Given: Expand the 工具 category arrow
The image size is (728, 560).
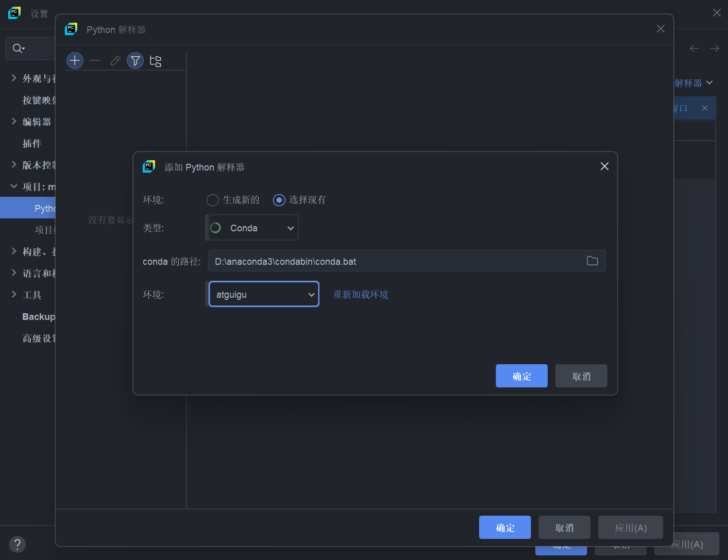Looking at the screenshot, I should pyautogui.click(x=14, y=294).
